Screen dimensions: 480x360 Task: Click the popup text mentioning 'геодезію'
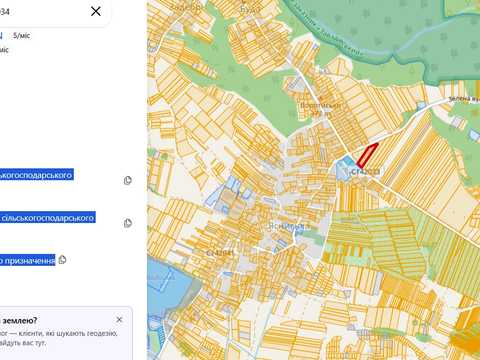(x=59, y=334)
